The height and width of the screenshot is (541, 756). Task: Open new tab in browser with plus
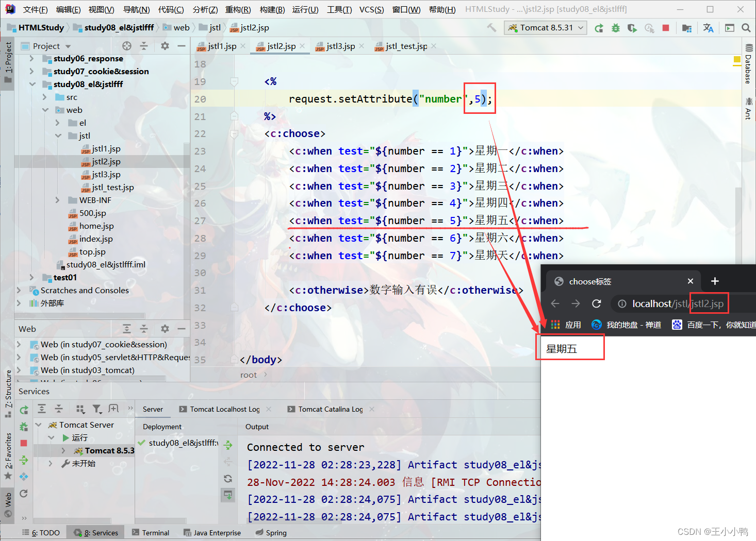715,281
